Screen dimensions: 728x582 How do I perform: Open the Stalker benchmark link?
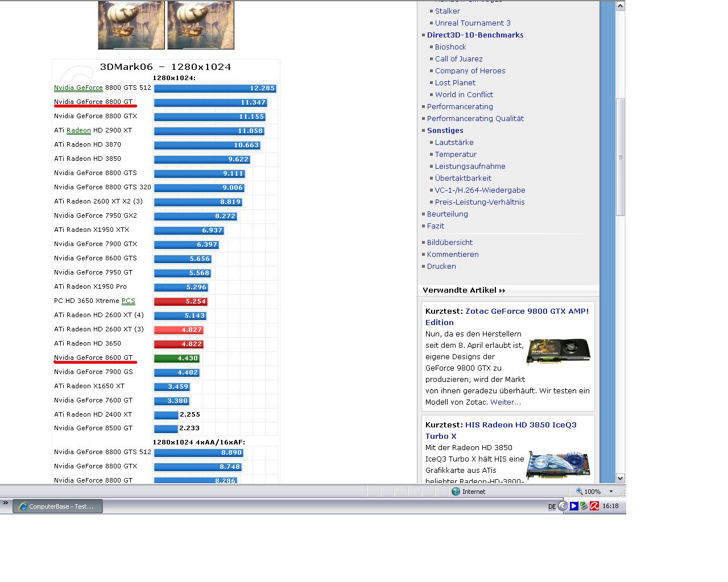[448, 11]
